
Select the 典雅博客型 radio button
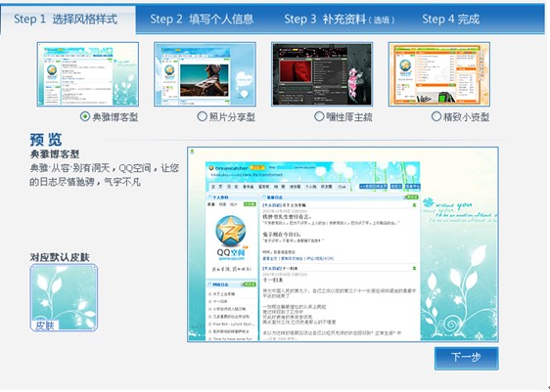85,116
